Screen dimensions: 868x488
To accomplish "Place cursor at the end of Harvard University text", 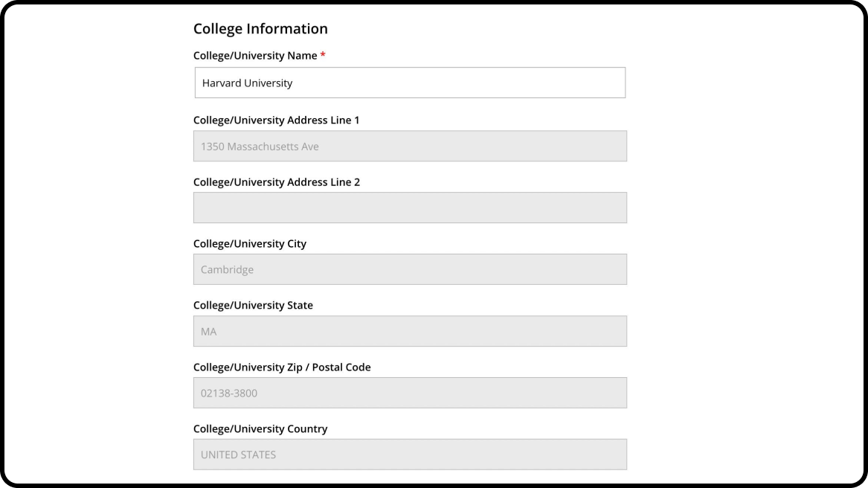I will [295, 83].
